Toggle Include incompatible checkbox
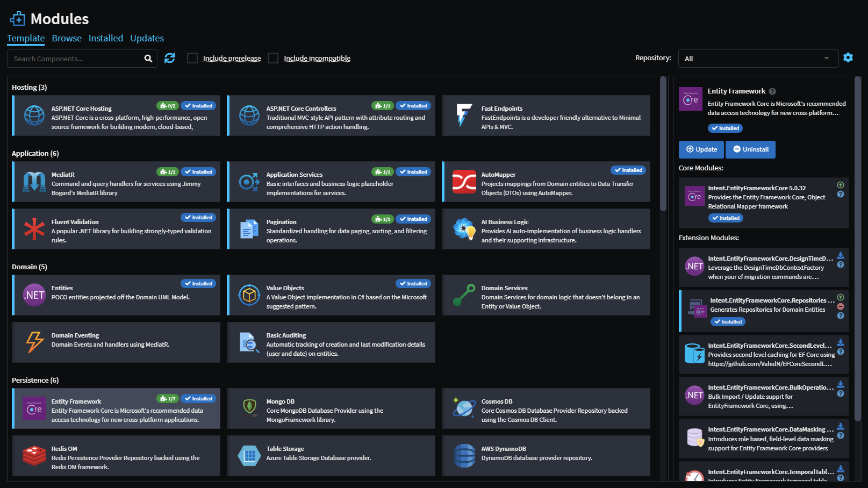 coord(273,58)
